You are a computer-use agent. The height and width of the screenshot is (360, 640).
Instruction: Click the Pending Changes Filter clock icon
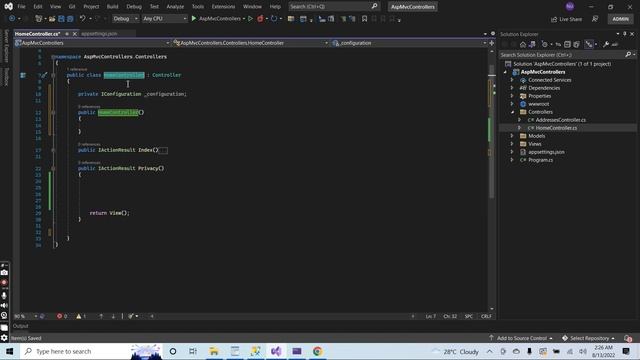point(544,44)
